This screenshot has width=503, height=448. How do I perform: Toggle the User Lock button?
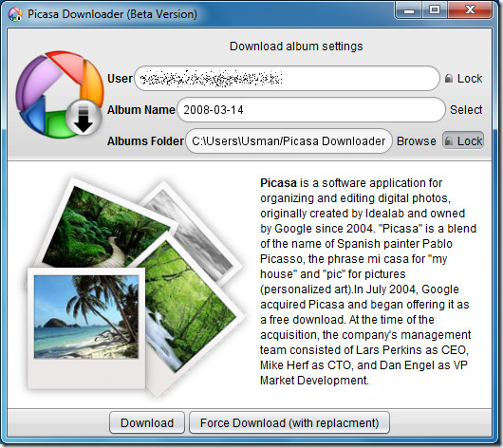463,78
